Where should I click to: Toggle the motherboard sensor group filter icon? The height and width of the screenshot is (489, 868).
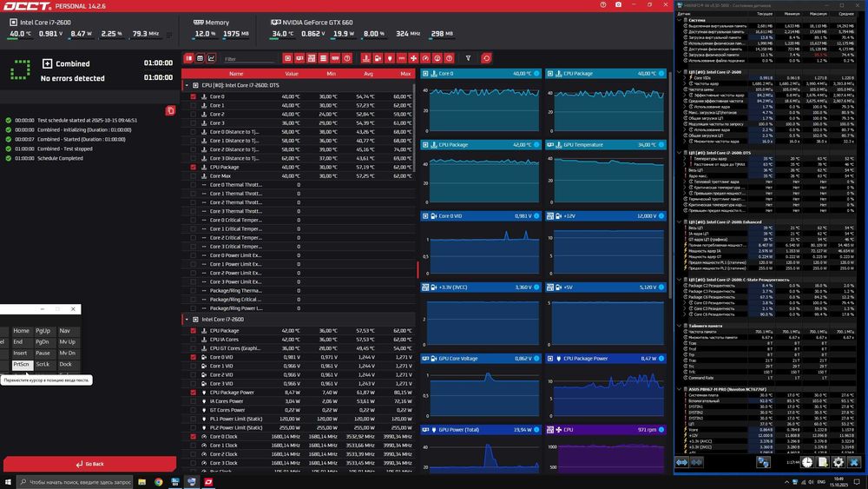pos(312,58)
